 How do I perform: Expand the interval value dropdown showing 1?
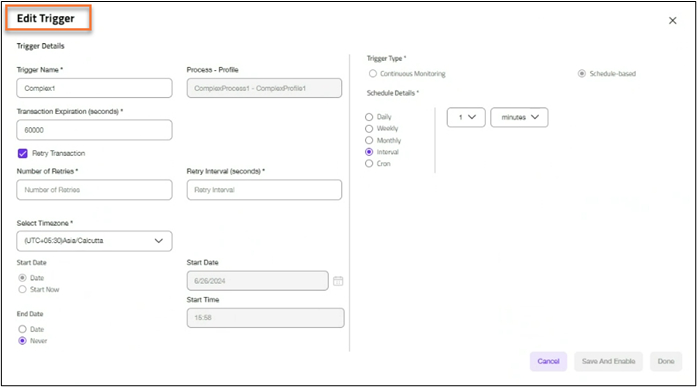(466, 117)
